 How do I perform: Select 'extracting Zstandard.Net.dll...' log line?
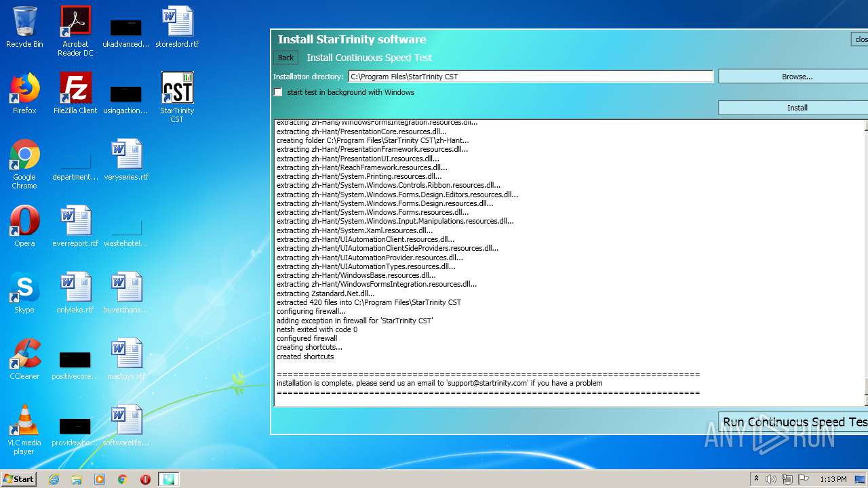[x=325, y=293]
